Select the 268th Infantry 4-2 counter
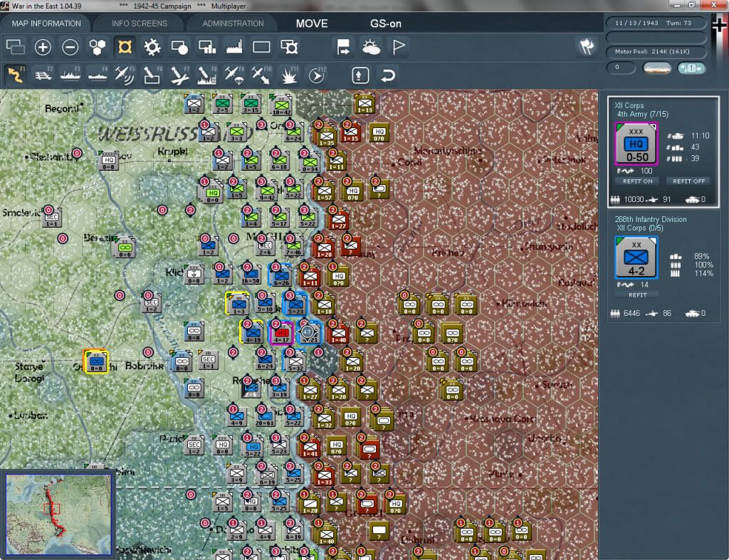Viewport: 729px width, 560px height. (x=636, y=258)
